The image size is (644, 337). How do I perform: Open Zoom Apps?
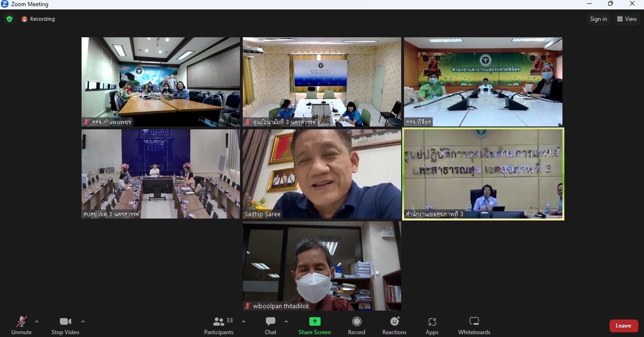click(432, 325)
